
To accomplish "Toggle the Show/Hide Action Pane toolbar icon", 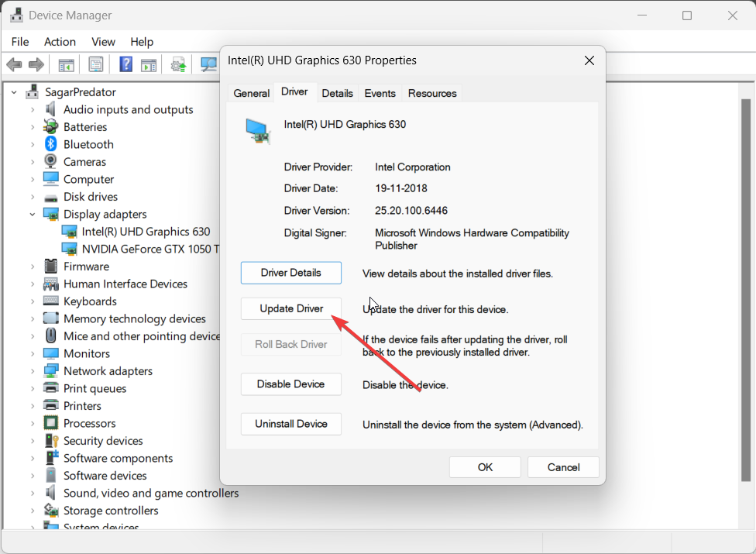I will (149, 64).
